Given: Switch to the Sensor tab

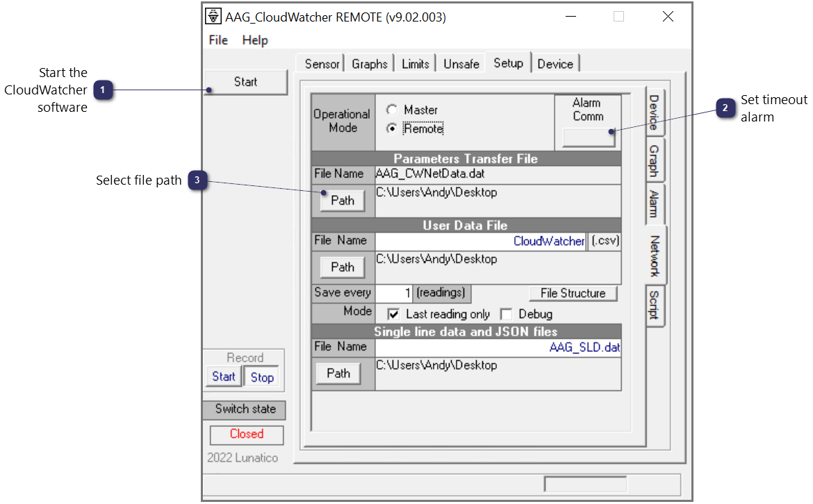Looking at the screenshot, I should [x=322, y=64].
